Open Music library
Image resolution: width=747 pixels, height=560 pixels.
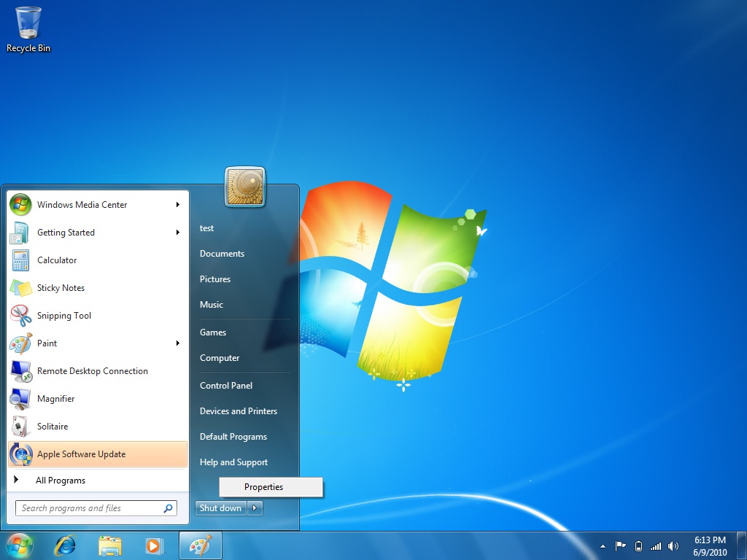click(x=212, y=305)
